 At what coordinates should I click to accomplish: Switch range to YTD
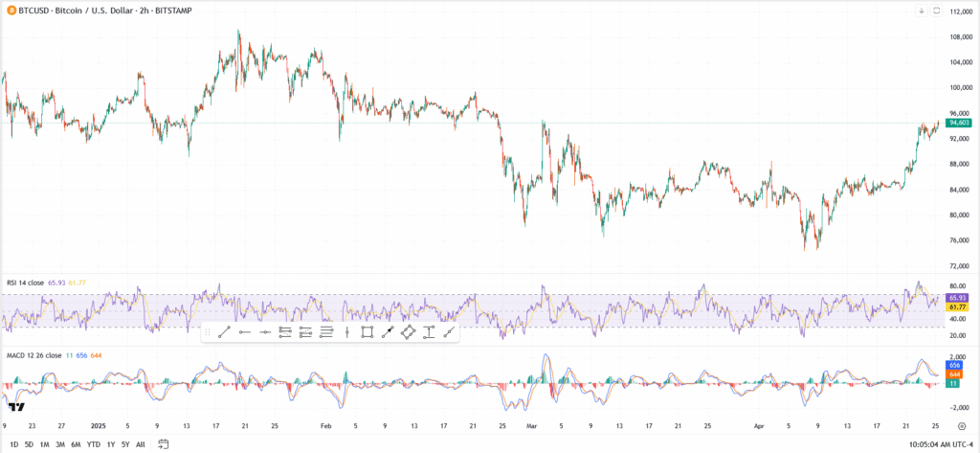[94, 444]
